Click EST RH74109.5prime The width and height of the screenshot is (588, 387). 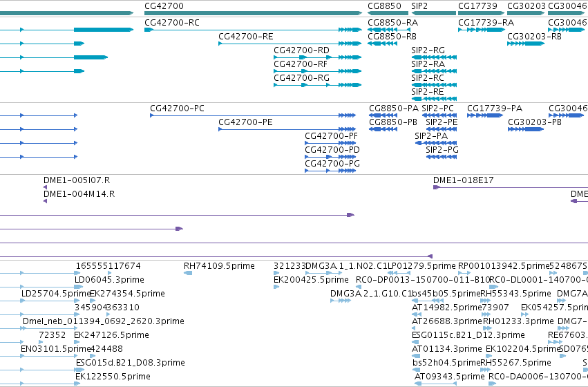coord(188,273)
